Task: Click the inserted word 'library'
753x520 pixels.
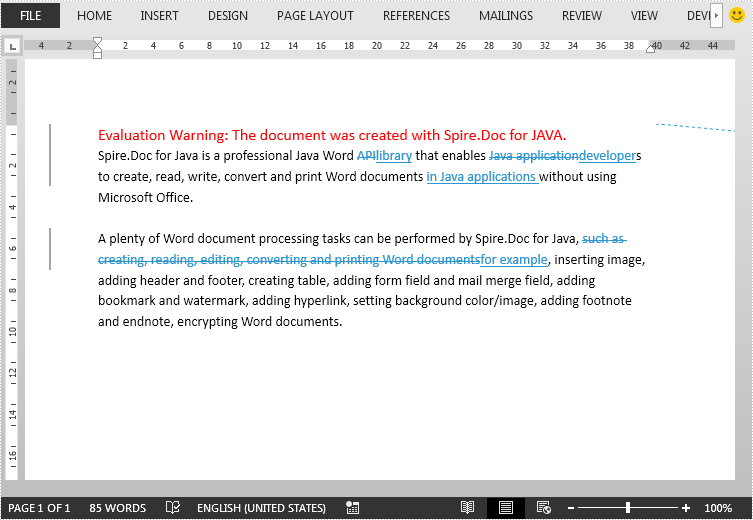Action: point(394,156)
